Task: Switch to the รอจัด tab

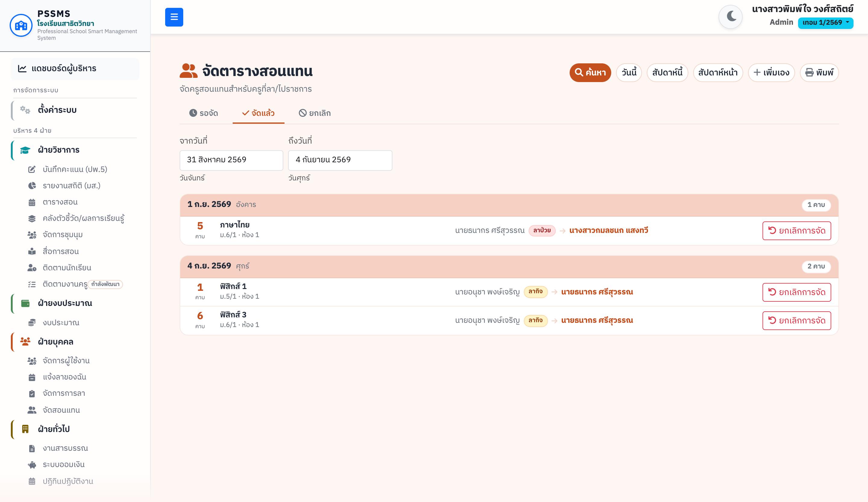Action: coord(203,113)
